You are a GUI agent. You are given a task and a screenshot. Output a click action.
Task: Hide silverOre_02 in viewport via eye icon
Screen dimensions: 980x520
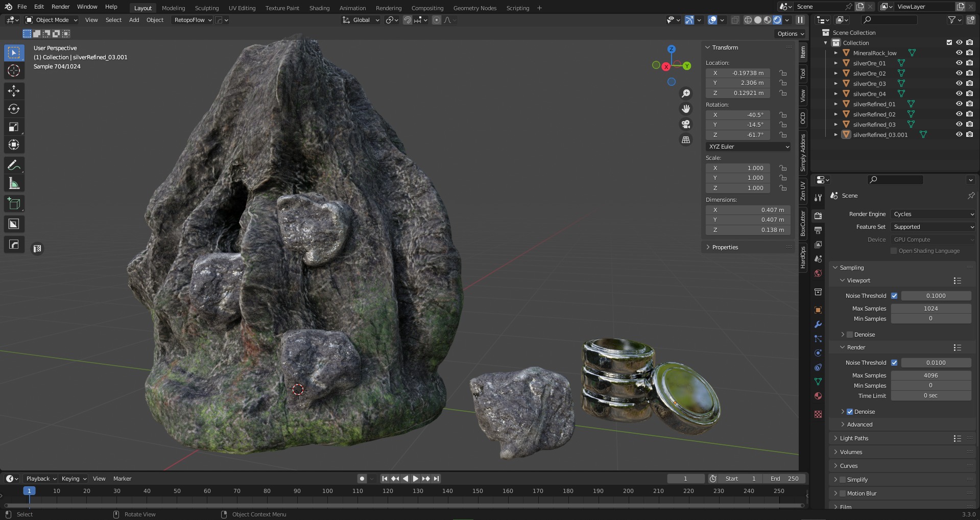(959, 73)
